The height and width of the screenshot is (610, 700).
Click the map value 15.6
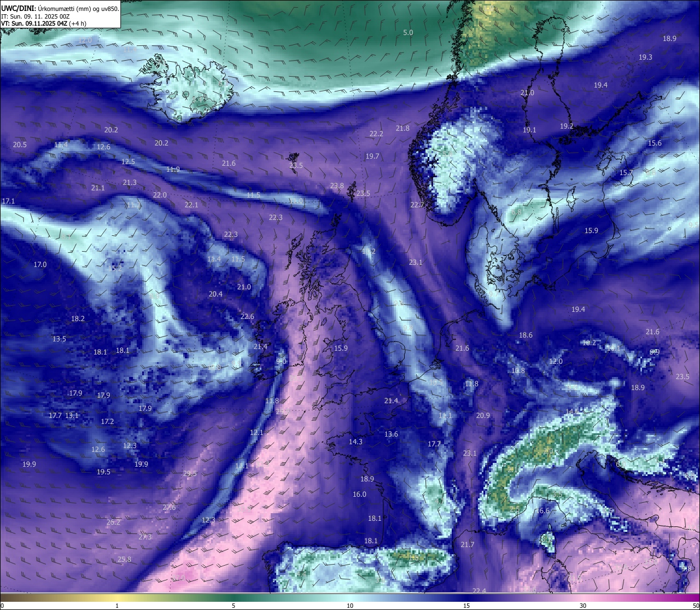(x=655, y=143)
